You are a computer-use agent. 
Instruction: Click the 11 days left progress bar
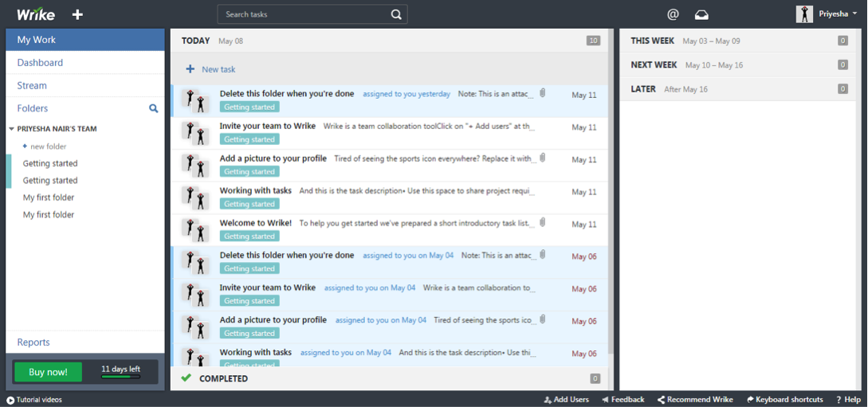tap(120, 376)
